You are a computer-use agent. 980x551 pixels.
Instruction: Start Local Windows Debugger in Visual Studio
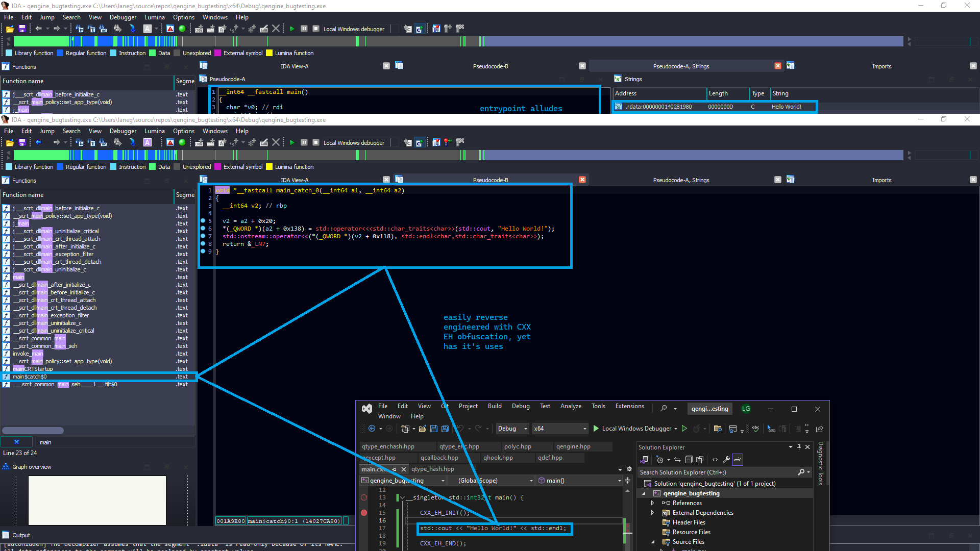pos(596,429)
